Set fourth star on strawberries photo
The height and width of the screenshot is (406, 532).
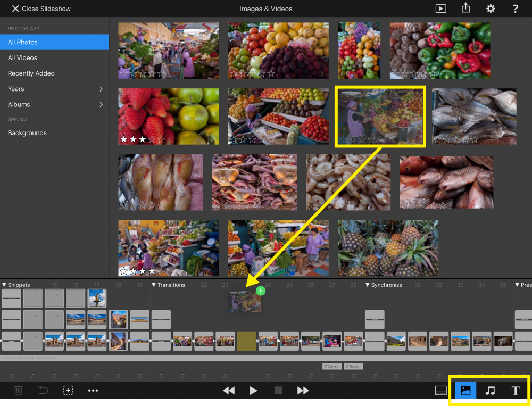(152, 139)
